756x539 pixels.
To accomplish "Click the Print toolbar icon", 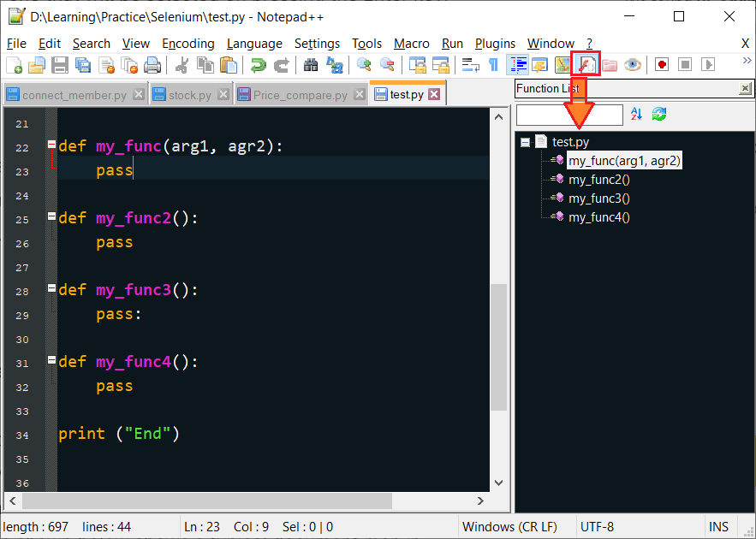I will coord(152,64).
